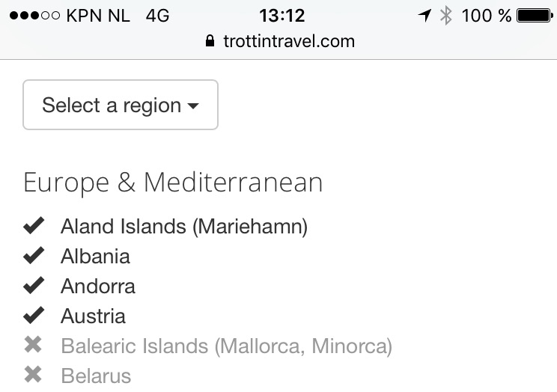This screenshot has width=557, height=392.
Task: Tap the trottintravel.com address bar
Action: (x=288, y=41)
